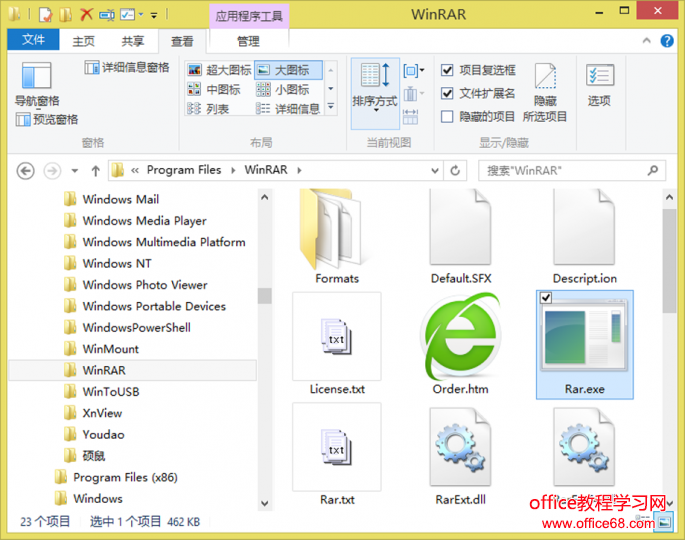Open folder options (选项) button
The width and height of the screenshot is (685, 540).
599,85
